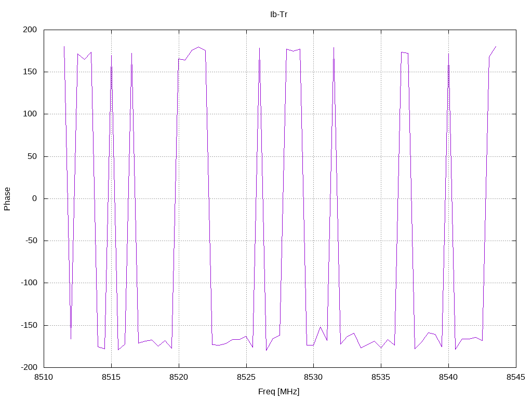Click x-axis tick label 8530
This screenshot has height=399, width=532.
point(313,377)
